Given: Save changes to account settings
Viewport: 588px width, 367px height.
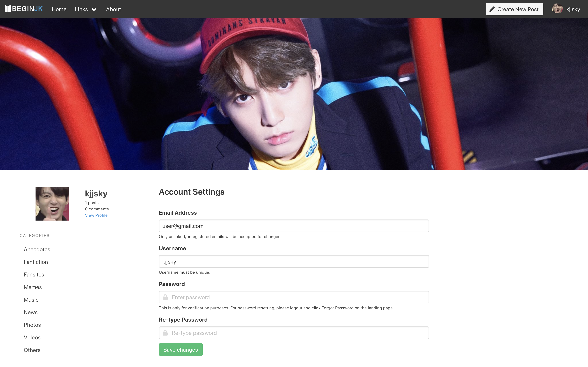Looking at the screenshot, I should [181, 350].
